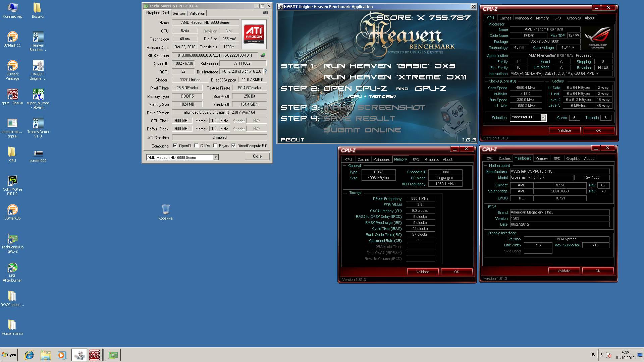Toggle DirectCompute 5.0 checkbox
This screenshot has height=362, width=644.
(x=233, y=146)
